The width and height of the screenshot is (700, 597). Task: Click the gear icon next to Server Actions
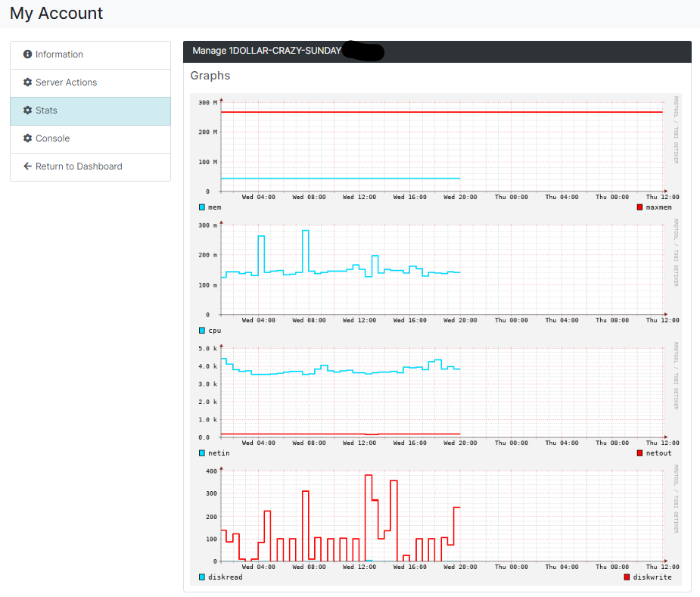pyautogui.click(x=28, y=82)
